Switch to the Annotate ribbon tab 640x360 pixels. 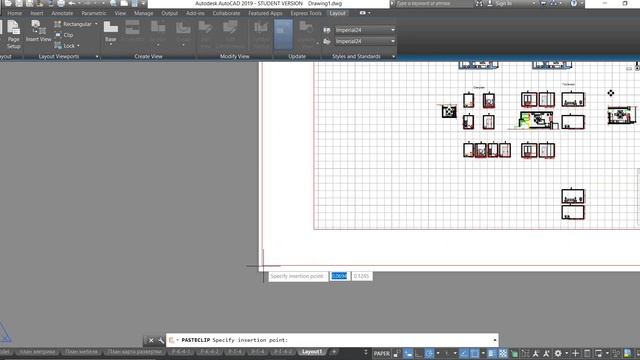pyautogui.click(x=62, y=13)
